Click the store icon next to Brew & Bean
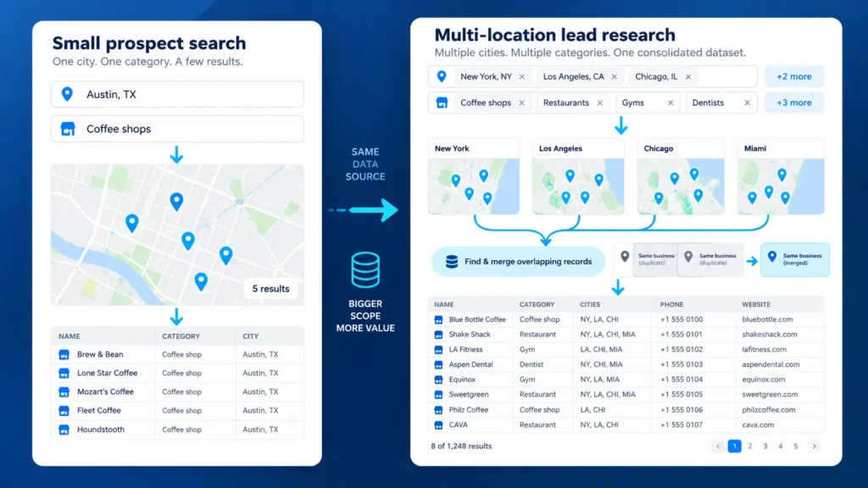The width and height of the screenshot is (868, 488). pos(64,355)
